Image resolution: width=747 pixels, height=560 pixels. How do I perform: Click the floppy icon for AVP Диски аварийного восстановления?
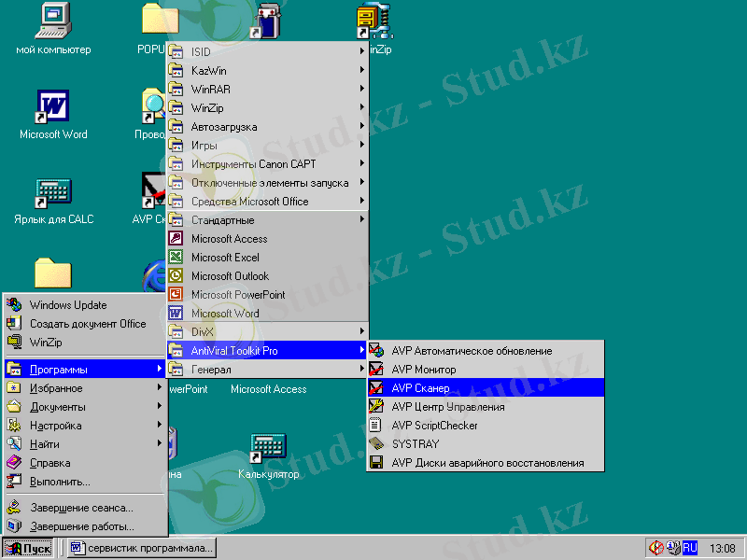click(376, 462)
